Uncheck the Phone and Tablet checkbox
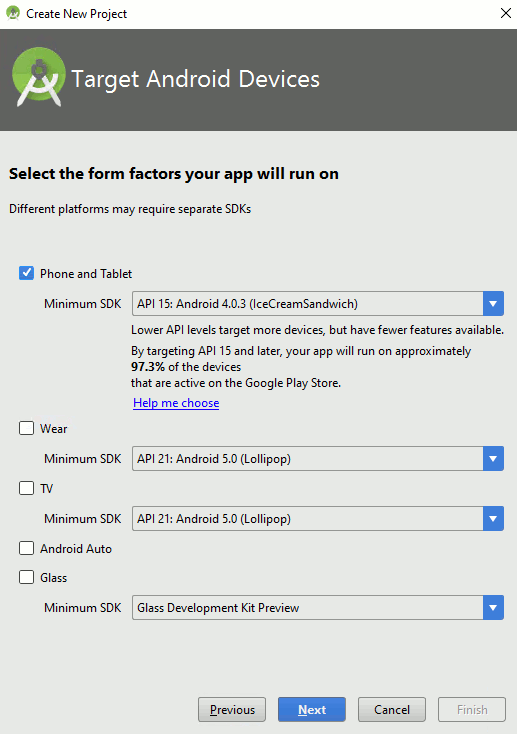This screenshot has width=517, height=734. click(26, 273)
